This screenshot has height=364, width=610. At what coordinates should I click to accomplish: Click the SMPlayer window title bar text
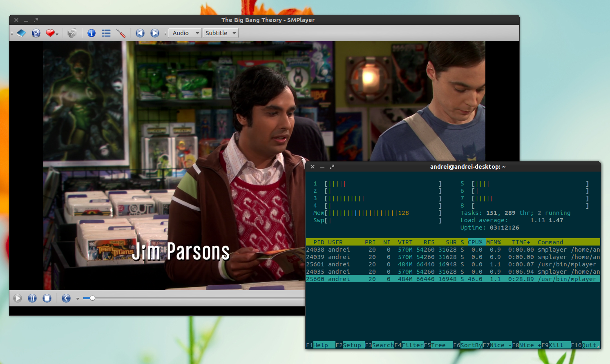[x=268, y=20]
